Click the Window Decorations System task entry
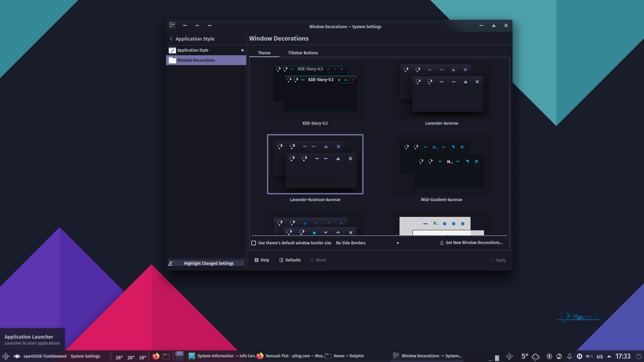The height and width of the screenshot is (362, 644). (428, 356)
